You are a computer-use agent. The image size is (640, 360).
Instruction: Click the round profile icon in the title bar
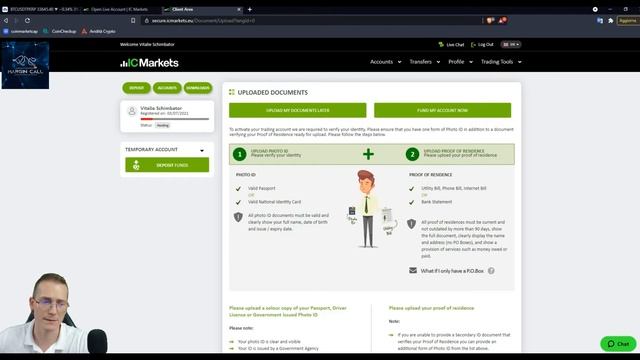(x=595, y=9)
